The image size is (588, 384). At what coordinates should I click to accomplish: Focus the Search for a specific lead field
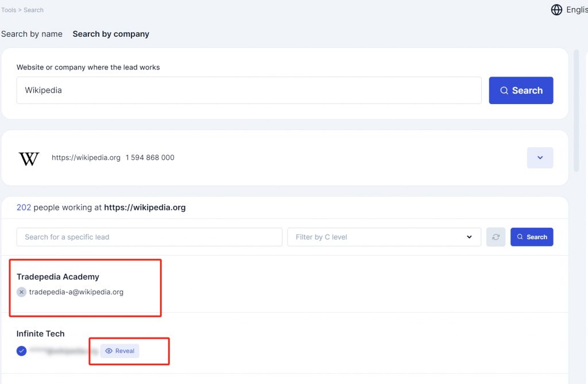(149, 237)
